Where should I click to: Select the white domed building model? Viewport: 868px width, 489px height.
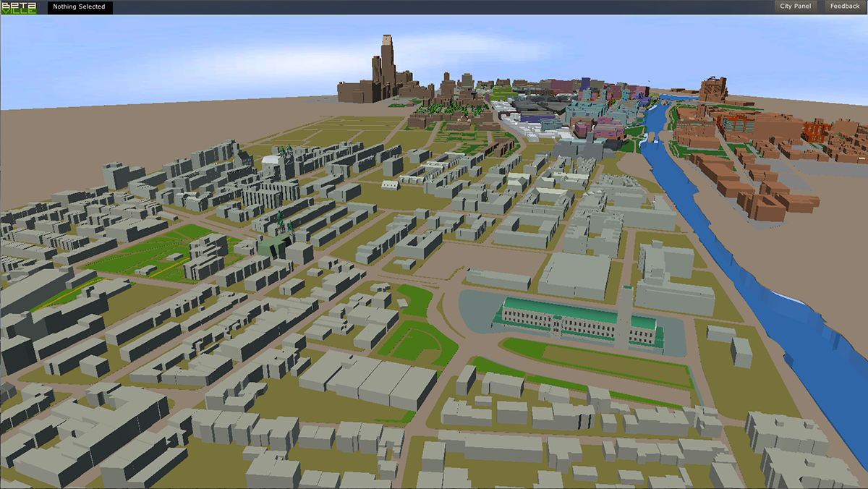pyautogui.click(x=272, y=164)
